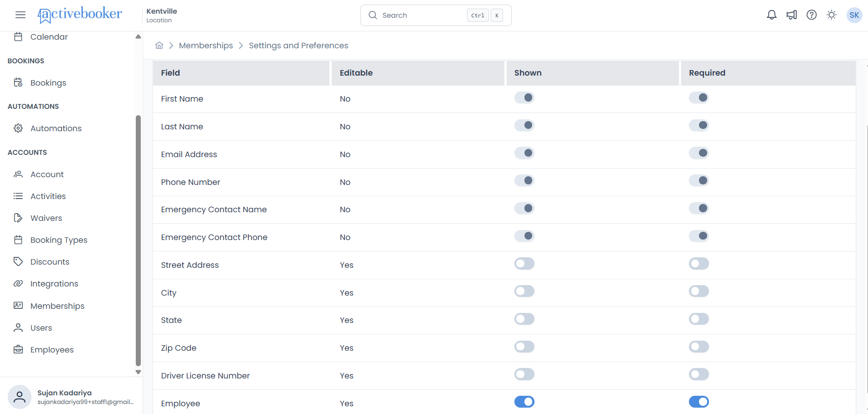868x414 pixels.
Task: Toggle Shown switch for Zip Code
Action: pyautogui.click(x=524, y=347)
